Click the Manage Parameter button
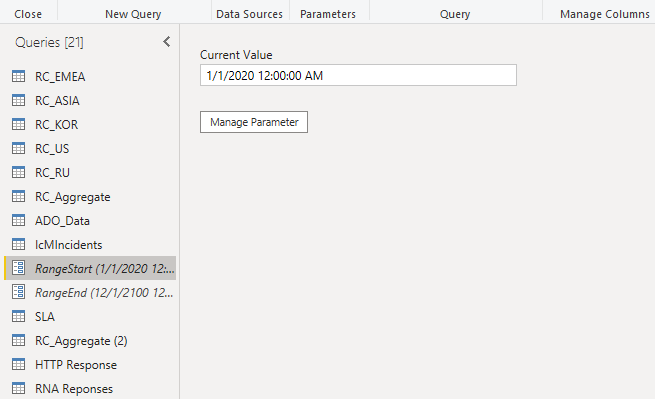 (x=254, y=122)
